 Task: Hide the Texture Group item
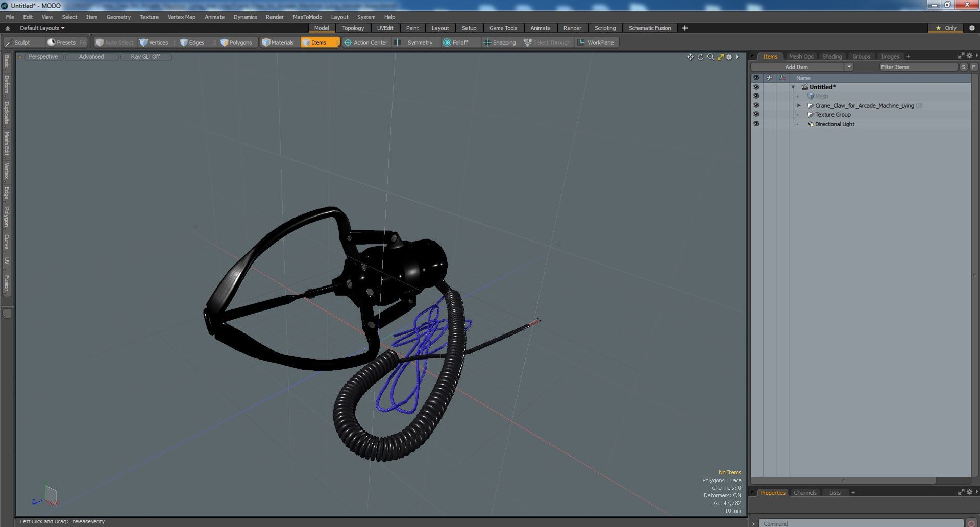[756, 114]
